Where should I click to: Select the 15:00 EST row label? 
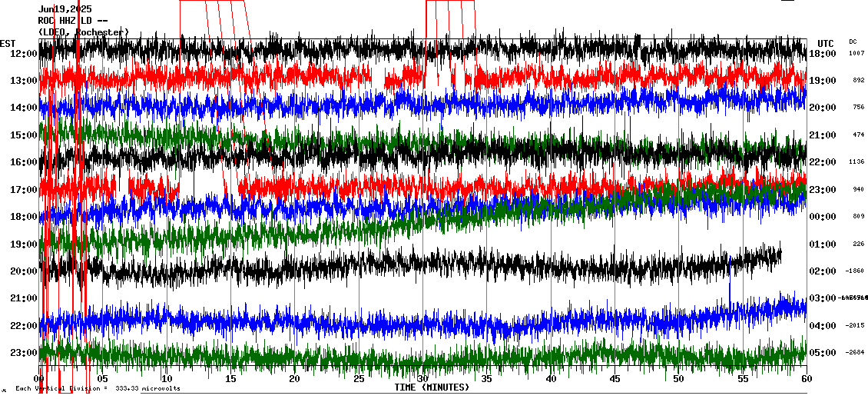pos(24,135)
